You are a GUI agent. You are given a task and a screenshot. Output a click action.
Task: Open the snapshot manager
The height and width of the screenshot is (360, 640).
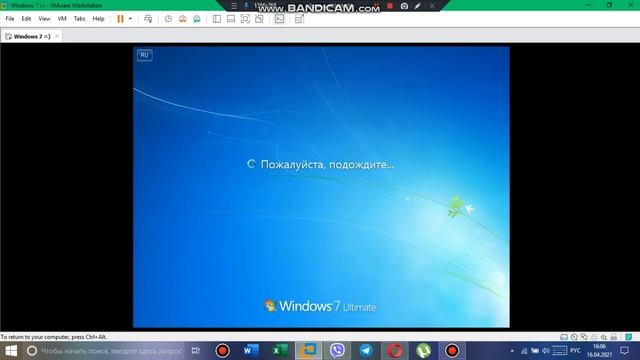[197, 19]
